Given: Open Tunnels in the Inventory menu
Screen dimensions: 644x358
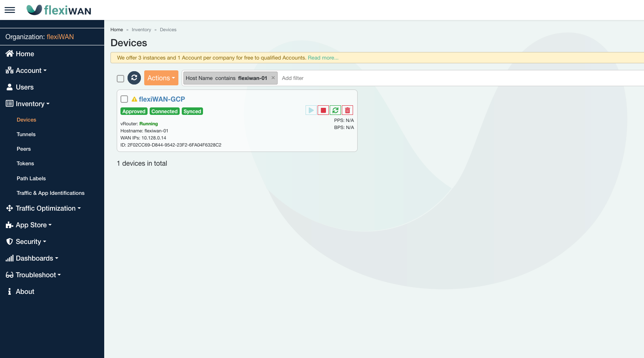Looking at the screenshot, I should [26, 134].
